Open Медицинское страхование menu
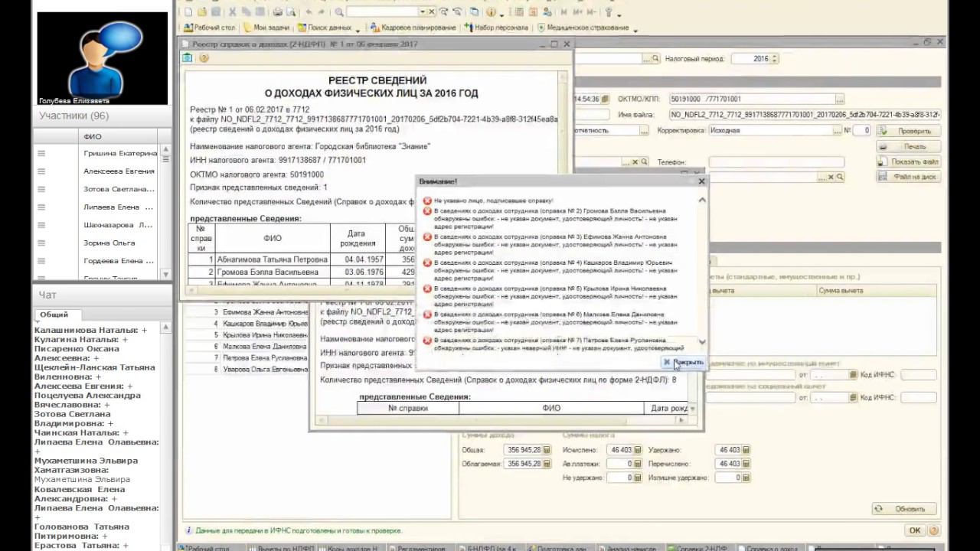980x551 pixels. [x=583, y=28]
